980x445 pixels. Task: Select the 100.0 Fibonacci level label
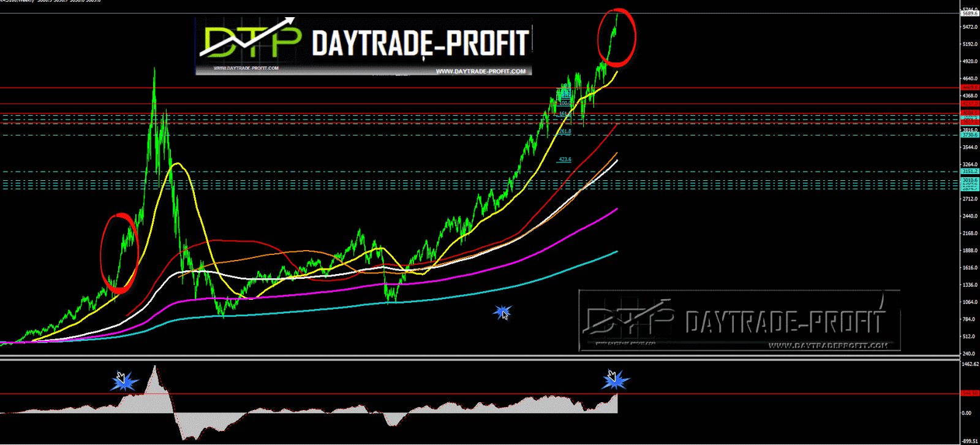(565, 104)
